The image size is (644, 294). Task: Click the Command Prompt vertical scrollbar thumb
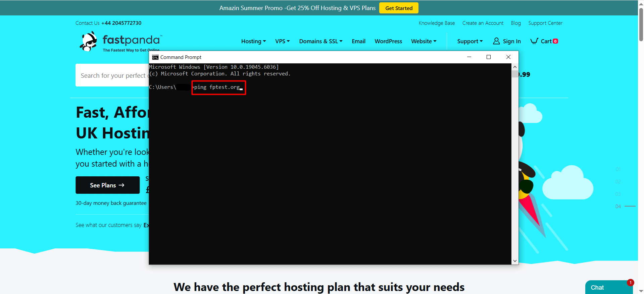pyautogui.click(x=515, y=74)
